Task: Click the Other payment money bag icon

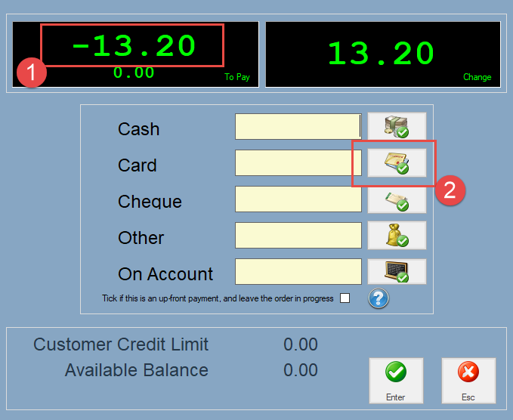Action: pyautogui.click(x=397, y=235)
